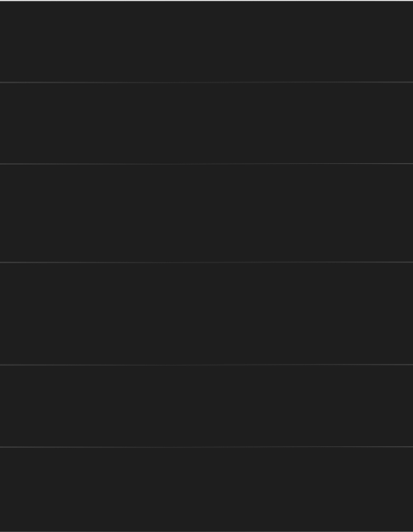The image size is (413, 532).
Task: Select the fourth blank row from the bottom
Action: (x=206, y=213)
